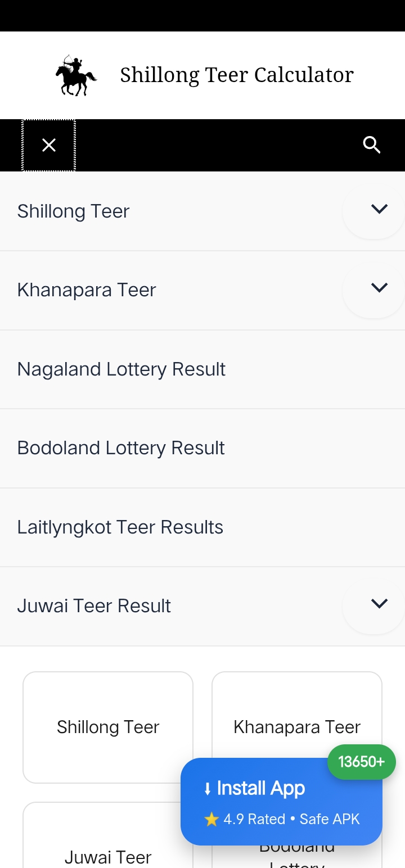
Task: Select Juwai Teer Result menu item
Action: [x=94, y=606]
